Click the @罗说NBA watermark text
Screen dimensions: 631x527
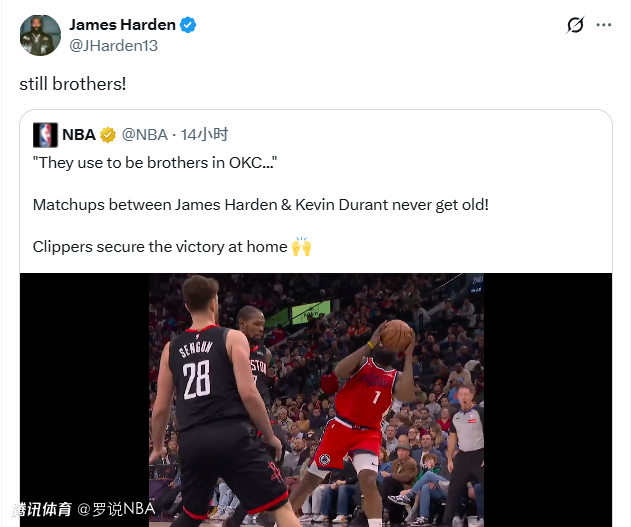coord(116,509)
